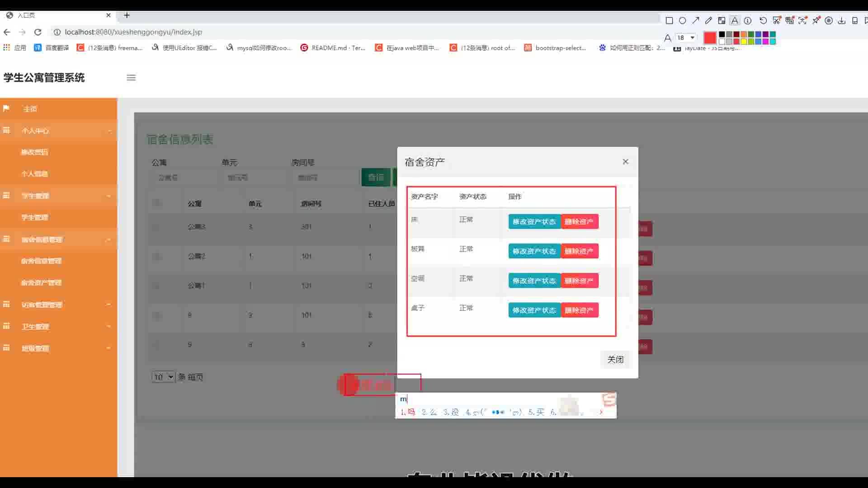This screenshot has width=868, height=488.
Task: Click the undo annotation icon
Action: pos(763,20)
